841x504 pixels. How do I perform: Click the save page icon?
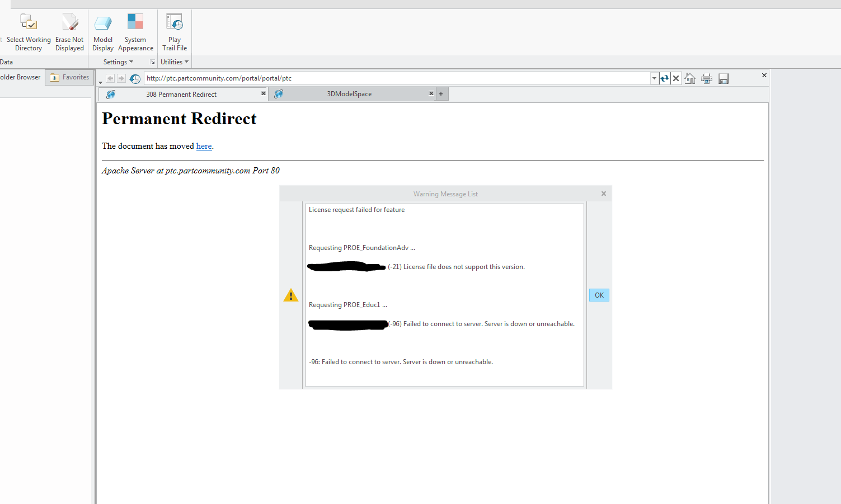(723, 78)
